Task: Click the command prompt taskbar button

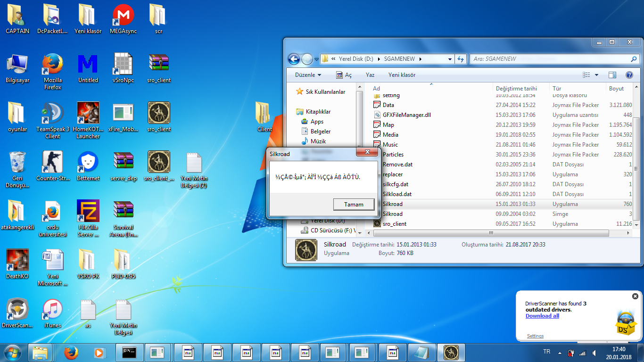Action: (x=129, y=352)
